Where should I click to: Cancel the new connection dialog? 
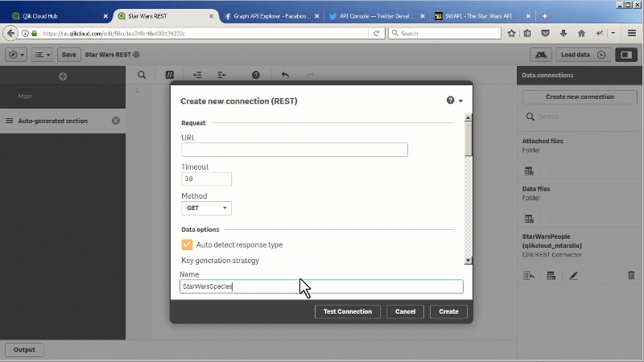406,311
